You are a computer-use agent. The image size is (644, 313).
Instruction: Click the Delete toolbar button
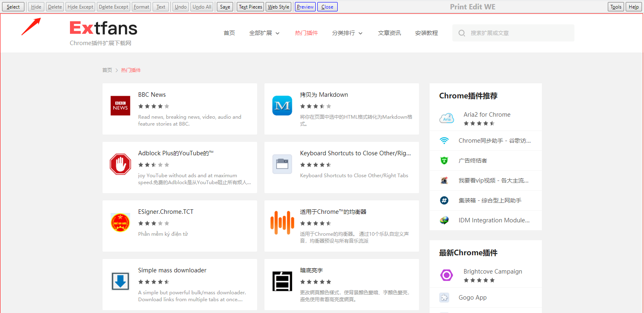(55, 7)
